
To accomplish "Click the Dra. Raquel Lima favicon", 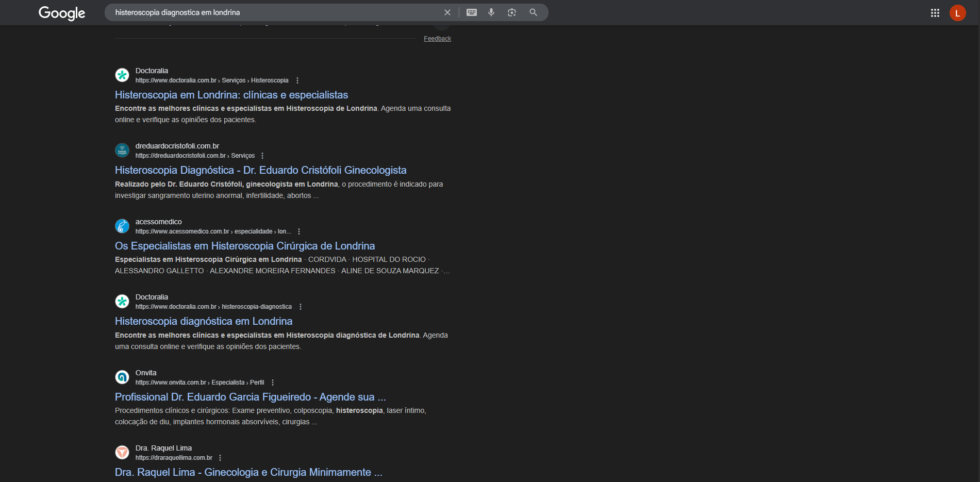I will (122, 452).
